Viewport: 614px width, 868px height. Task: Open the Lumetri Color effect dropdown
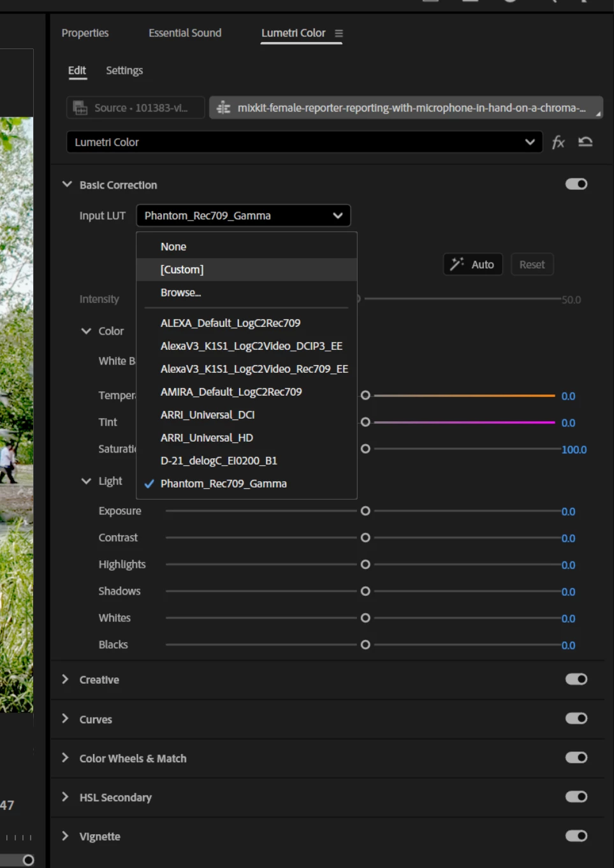point(304,142)
